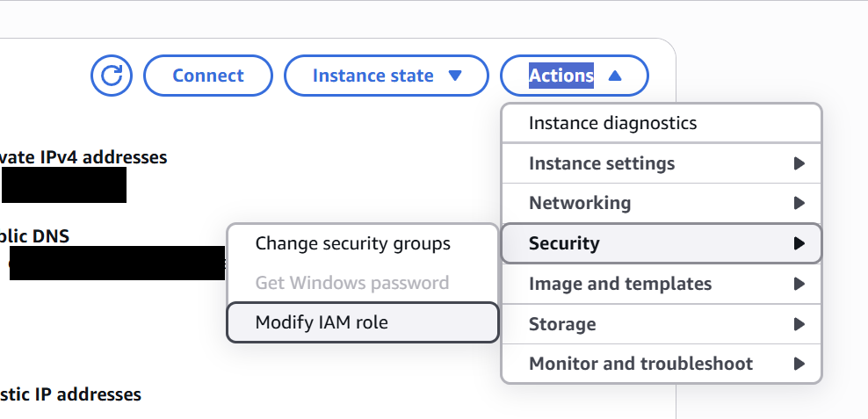Image resolution: width=868 pixels, height=419 pixels.
Task: Click the Connect button
Action: tap(208, 76)
